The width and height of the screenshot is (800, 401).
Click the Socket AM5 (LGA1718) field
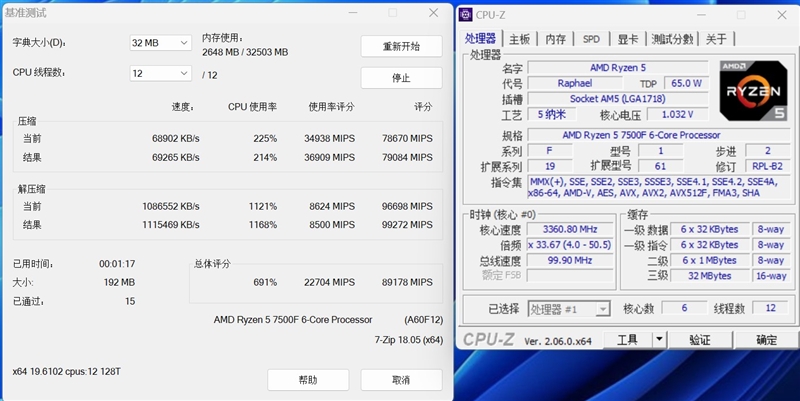point(618,99)
